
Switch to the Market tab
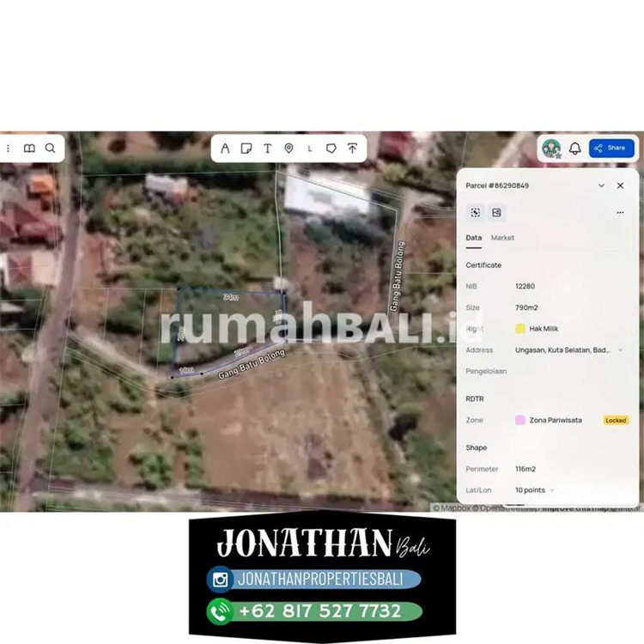coord(502,238)
